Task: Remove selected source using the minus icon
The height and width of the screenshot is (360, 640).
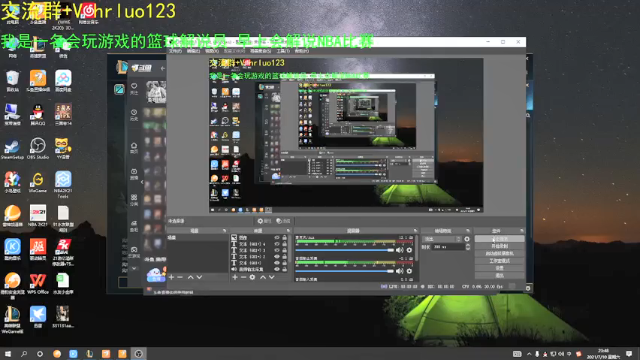Action: click(243, 277)
